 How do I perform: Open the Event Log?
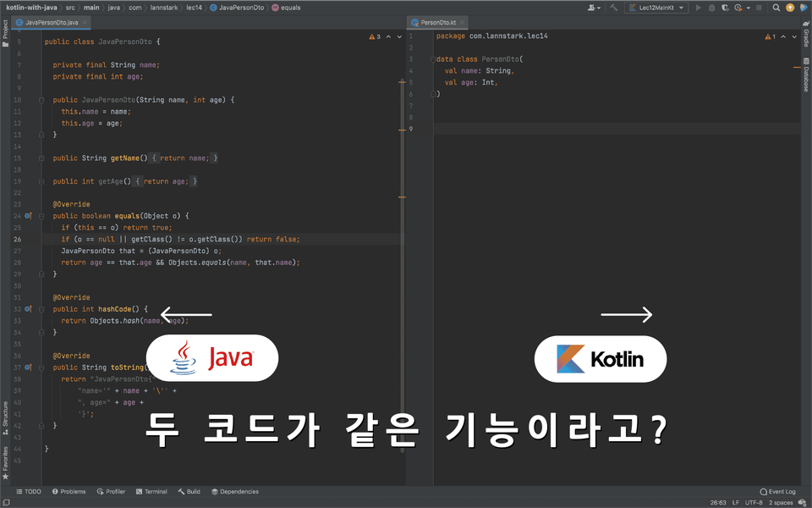tap(777, 491)
